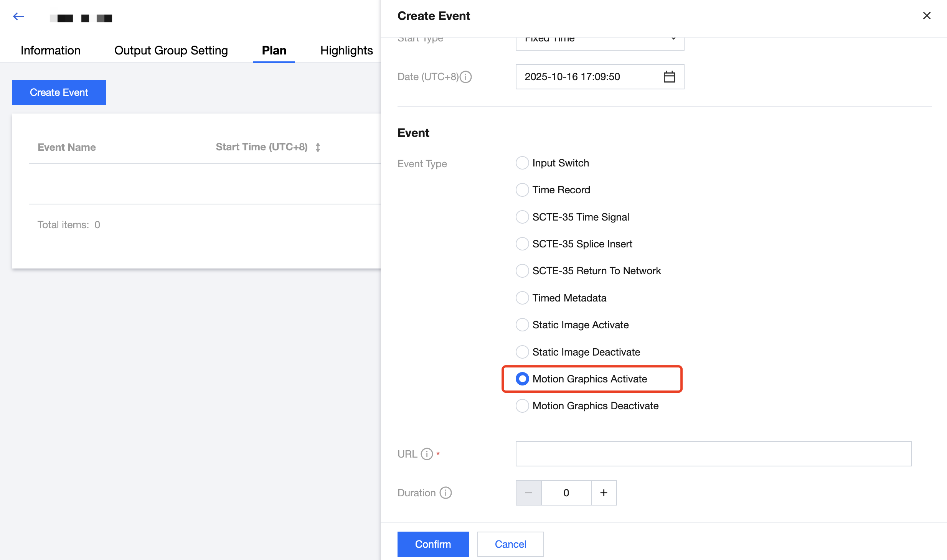
Task: Click the Duration info icon
Action: 445,493
